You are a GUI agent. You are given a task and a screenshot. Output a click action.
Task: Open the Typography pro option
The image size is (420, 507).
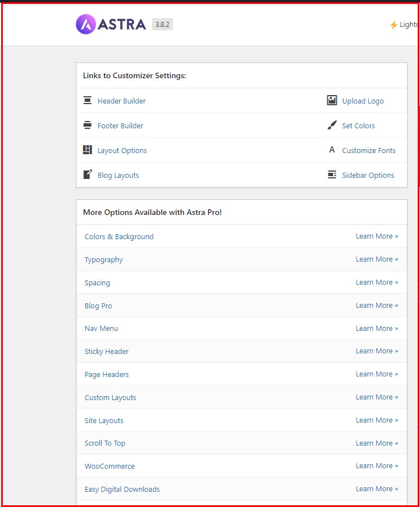pyautogui.click(x=103, y=260)
